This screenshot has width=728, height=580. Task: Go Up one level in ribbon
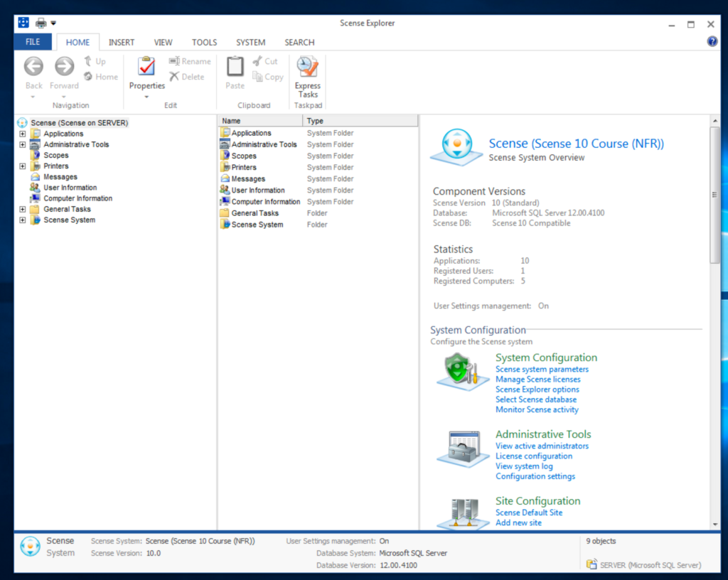pos(95,61)
